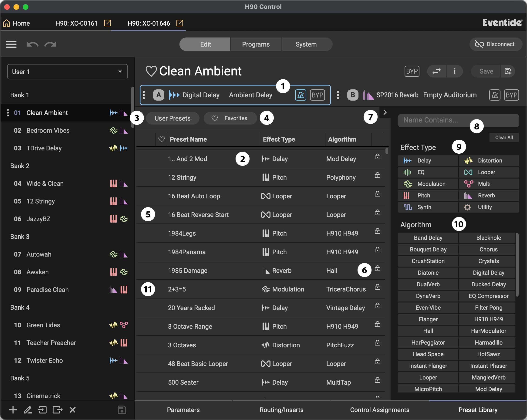Screen dimensions: 527x420
Task: Select program 02 Bedroom Vibes
Action: point(68,130)
